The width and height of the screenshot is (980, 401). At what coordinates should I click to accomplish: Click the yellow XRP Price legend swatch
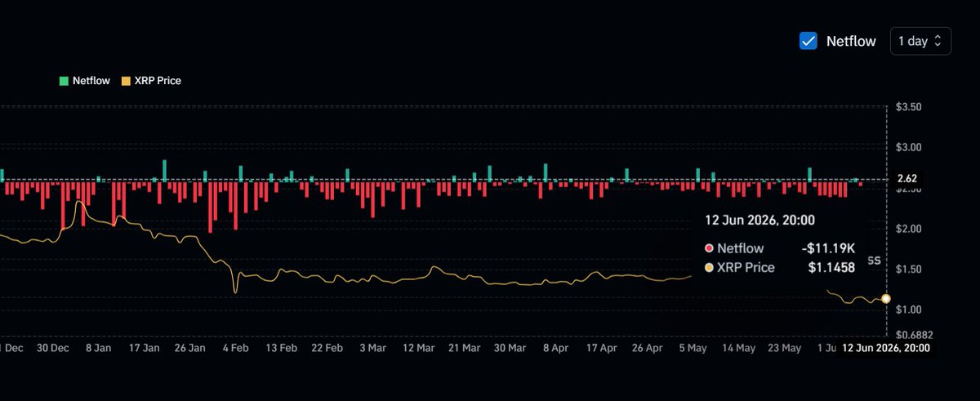pyautogui.click(x=125, y=81)
